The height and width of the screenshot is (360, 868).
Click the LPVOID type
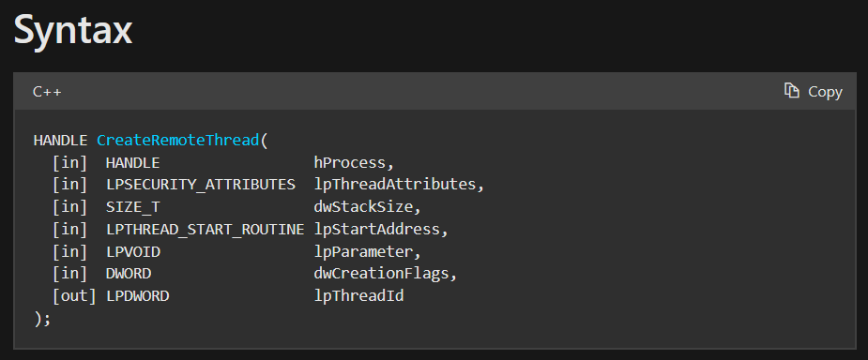point(133,252)
